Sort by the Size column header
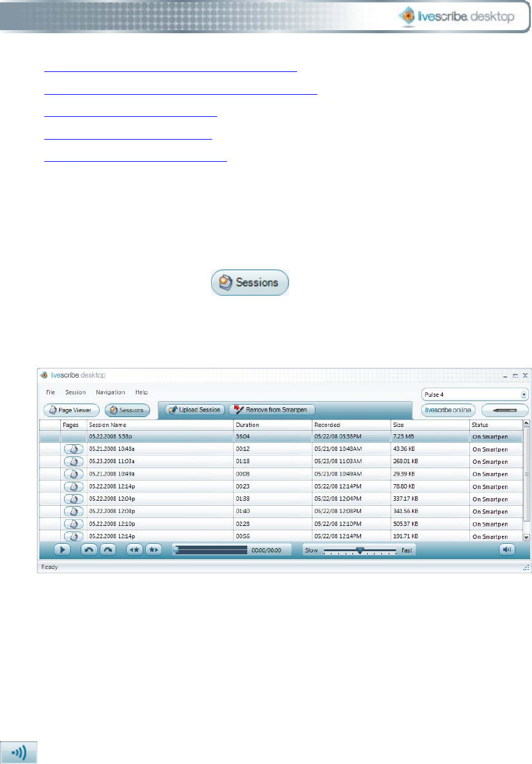 [430, 424]
